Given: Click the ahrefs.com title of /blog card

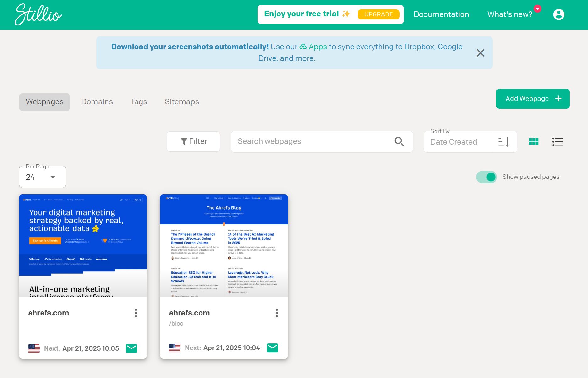Looking at the screenshot, I should [x=189, y=313].
